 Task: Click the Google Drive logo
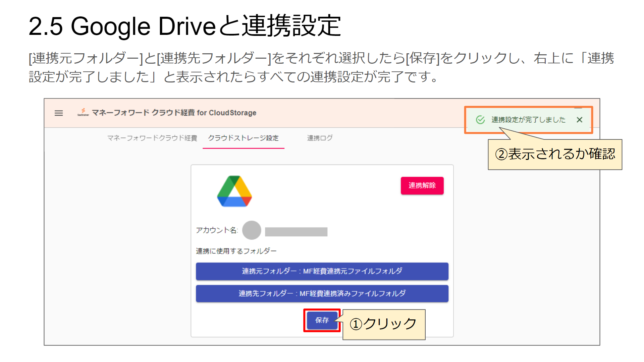click(234, 191)
